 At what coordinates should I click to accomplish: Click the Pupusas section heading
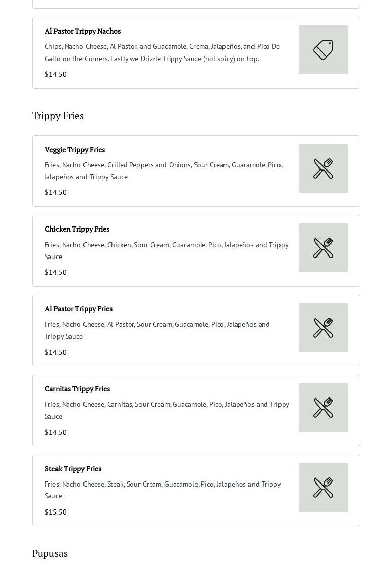point(50,553)
